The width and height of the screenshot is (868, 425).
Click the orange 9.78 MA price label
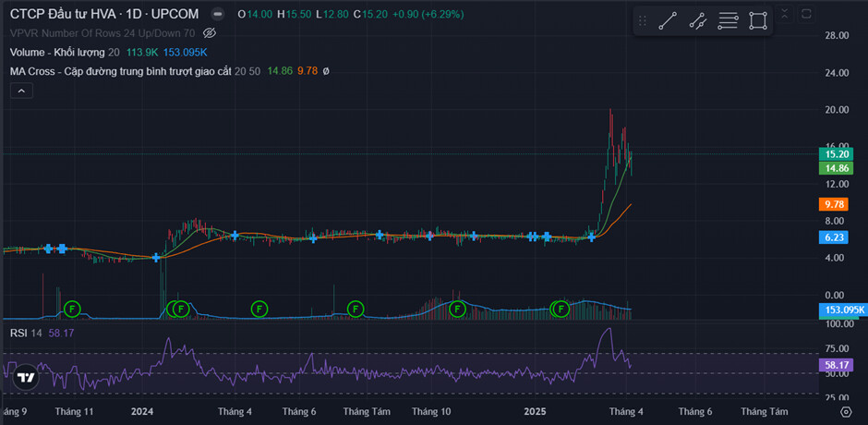click(836, 203)
